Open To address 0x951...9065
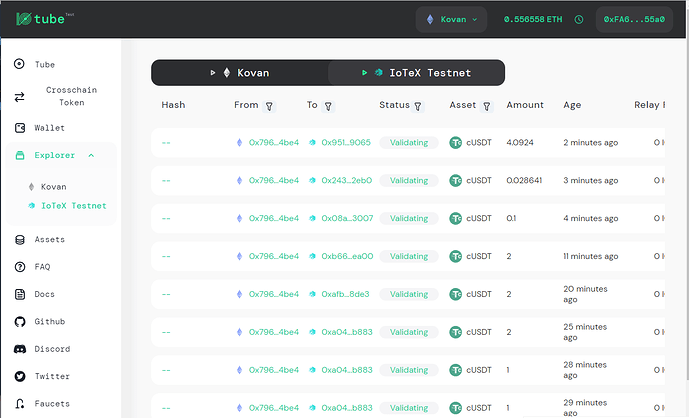This screenshot has height=418, width=689. tap(346, 142)
